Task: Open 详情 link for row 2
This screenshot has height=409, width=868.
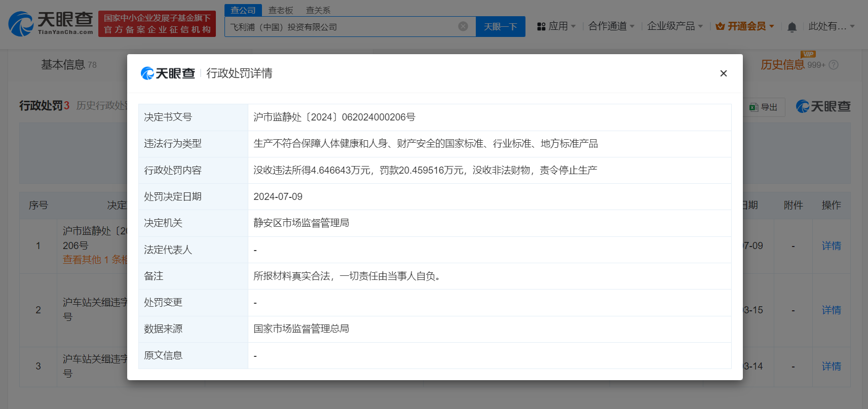Action: pyautogui.click(x=831, y=310)
